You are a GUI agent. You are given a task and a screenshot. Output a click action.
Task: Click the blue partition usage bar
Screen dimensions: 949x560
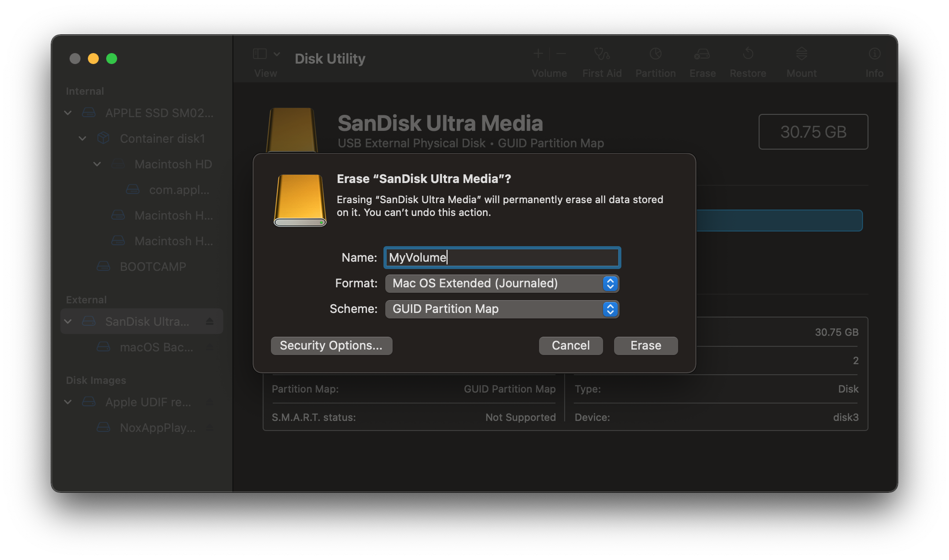click(779, 221)
